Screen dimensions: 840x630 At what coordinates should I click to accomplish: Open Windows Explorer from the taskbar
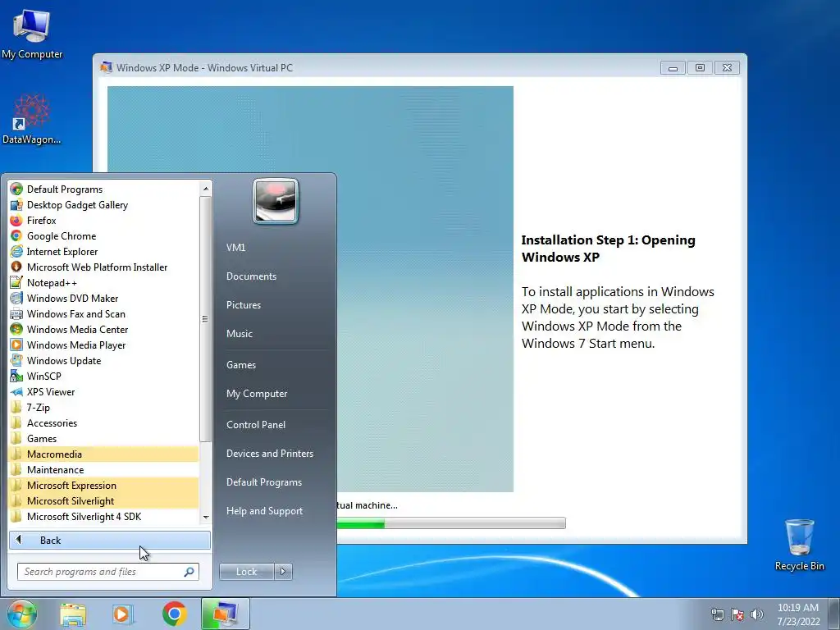(73, 614)
